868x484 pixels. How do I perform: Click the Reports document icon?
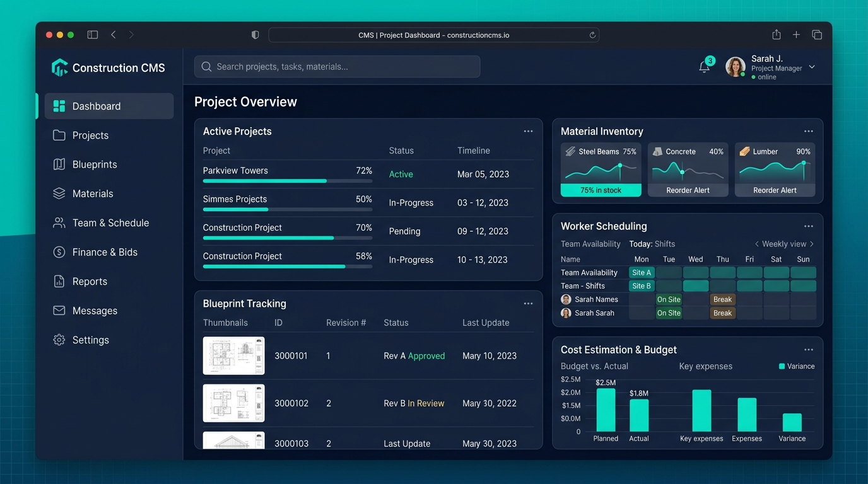pos(59,282)
